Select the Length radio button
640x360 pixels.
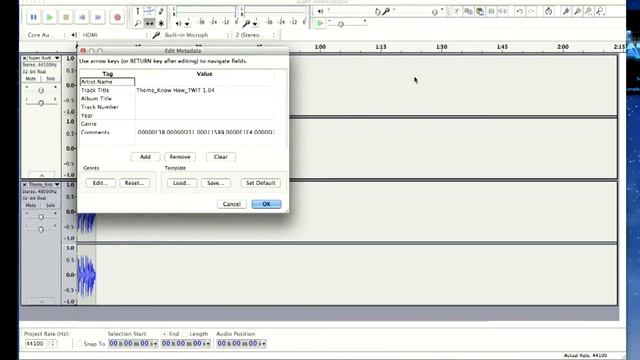(x=185, y=334)
